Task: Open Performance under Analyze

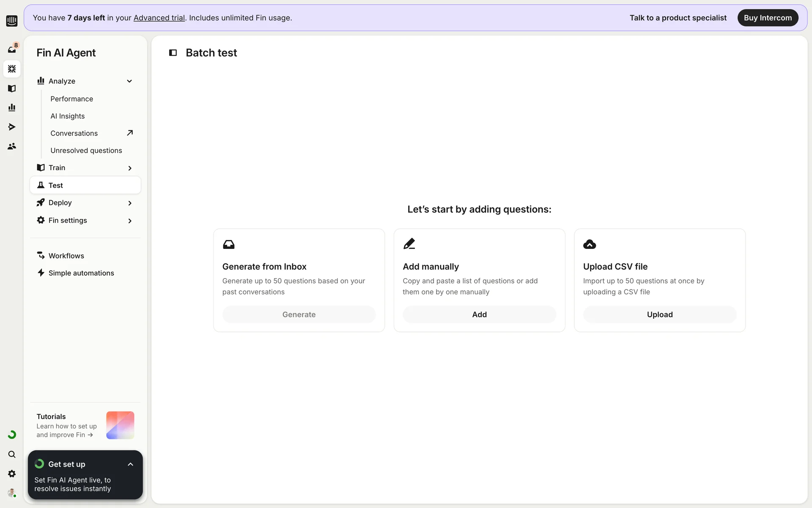Action: point(71,99)
